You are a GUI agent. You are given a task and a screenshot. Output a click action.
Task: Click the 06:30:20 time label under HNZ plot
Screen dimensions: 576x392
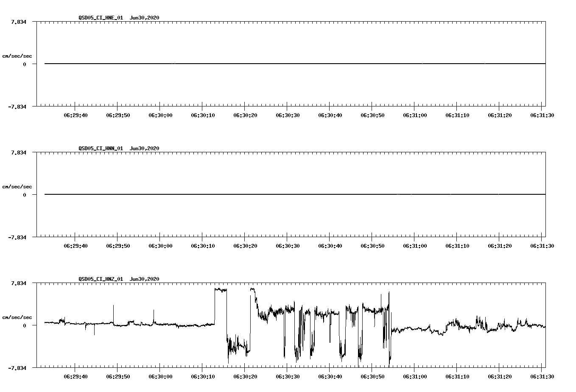pos(245,376)
